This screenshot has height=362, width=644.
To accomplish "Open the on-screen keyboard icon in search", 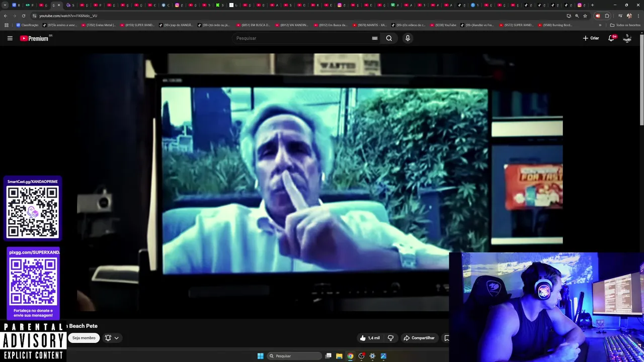I will point(375,38).
